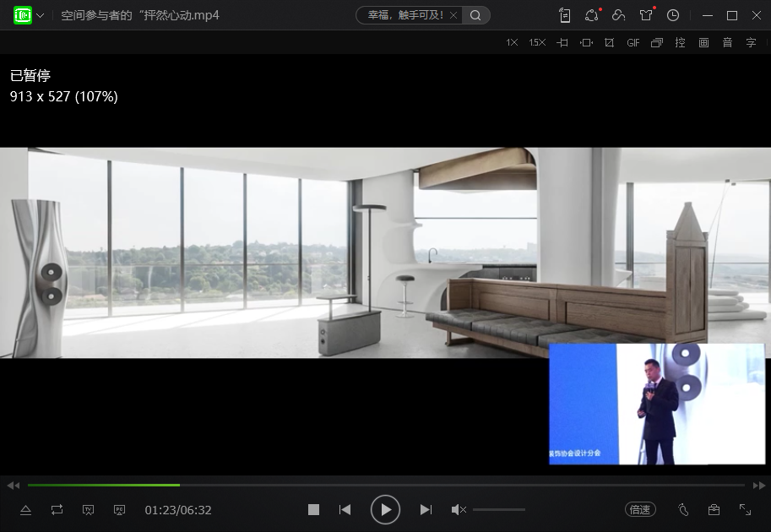Toggle loop playback mode
The height and width of the screenshot is (532, 771).
tap(57, 509)
